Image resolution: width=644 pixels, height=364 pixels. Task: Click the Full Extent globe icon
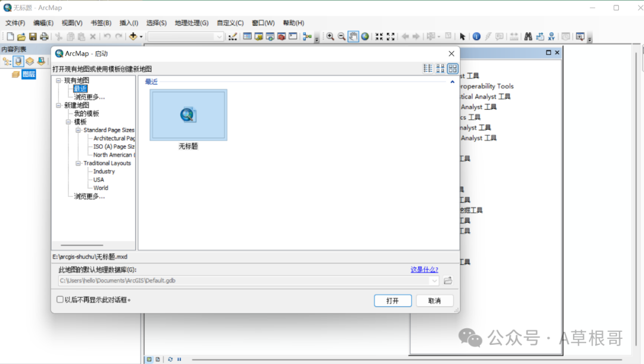pyautogui.click(x=365, y=36)
